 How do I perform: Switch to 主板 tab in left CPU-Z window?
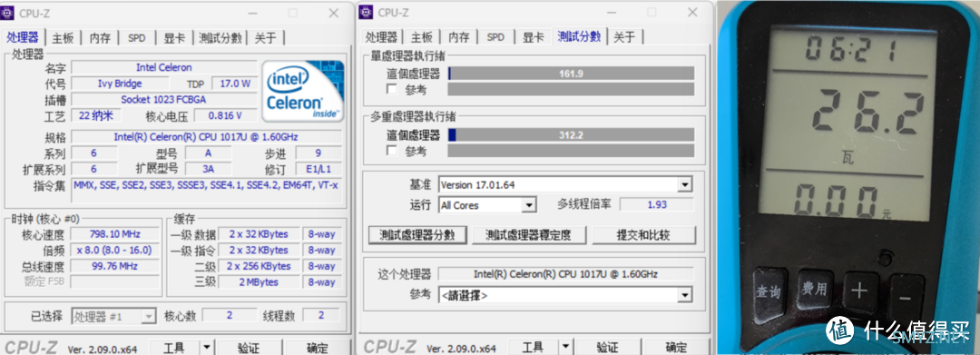(x=63, y=38)
